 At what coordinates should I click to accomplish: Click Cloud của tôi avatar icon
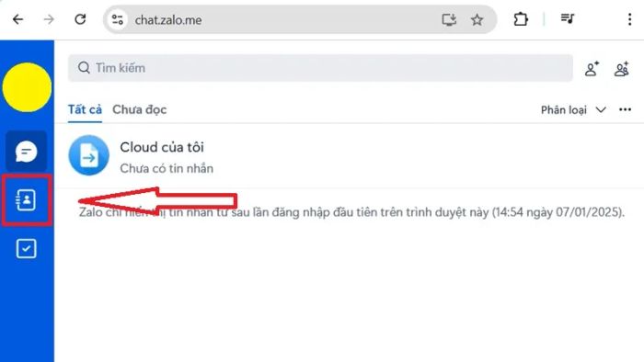pos(88,155)
